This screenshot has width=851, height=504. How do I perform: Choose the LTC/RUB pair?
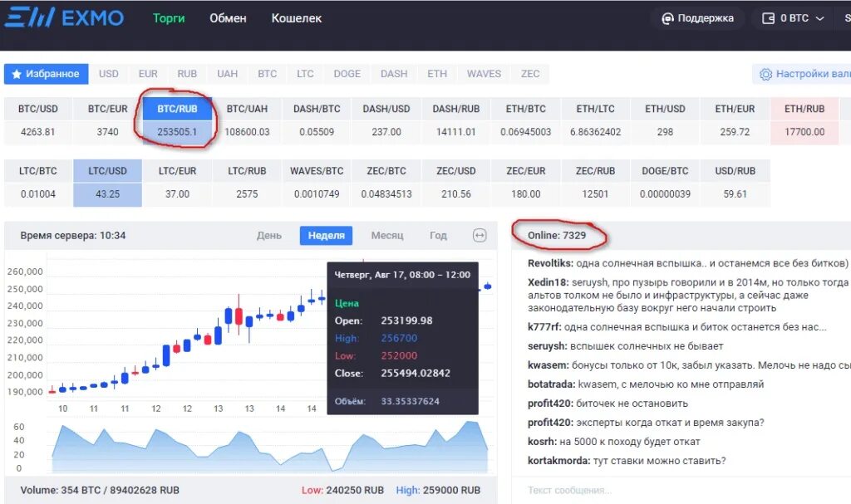(x=247, y=183)
